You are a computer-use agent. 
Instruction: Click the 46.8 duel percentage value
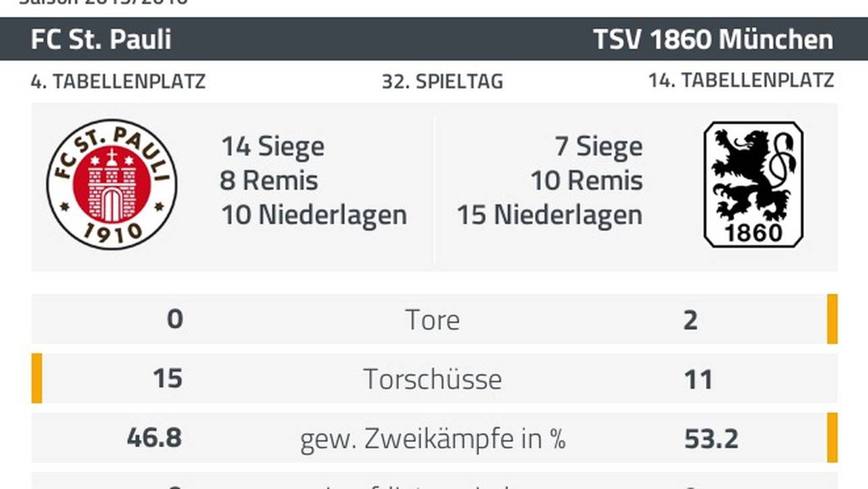click(154, 438)
